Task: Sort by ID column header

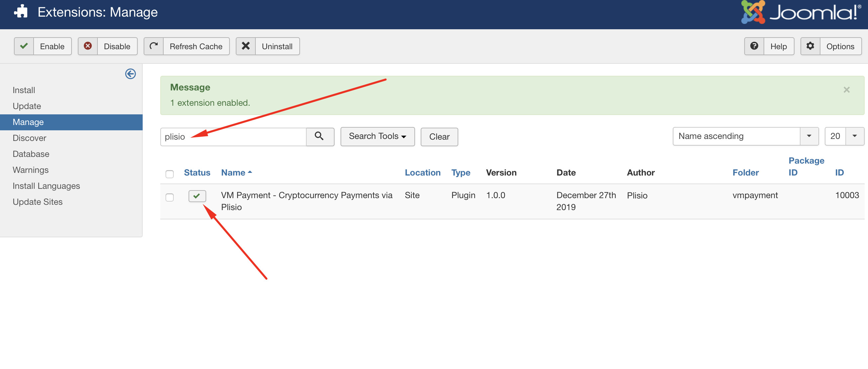Action: (839, 173)
